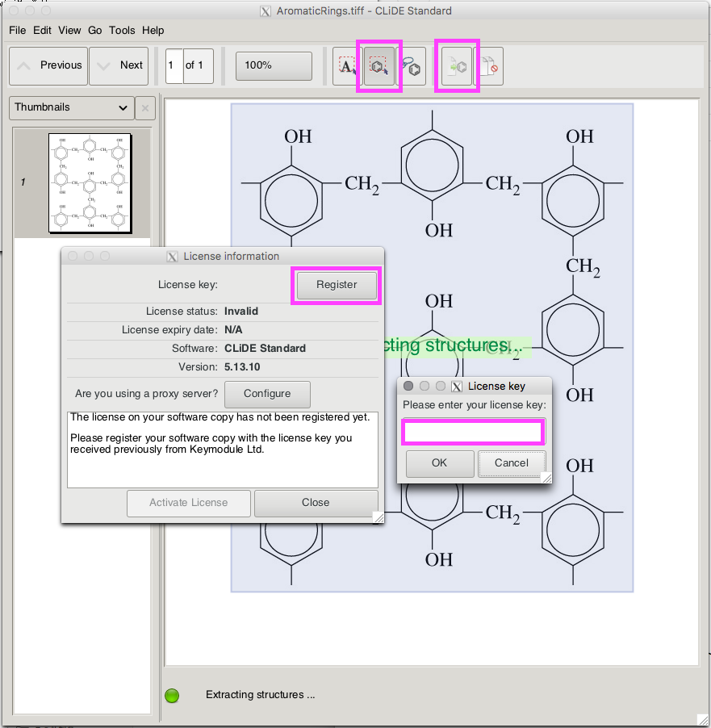Select the page 1 thumbnail
Screen dimensions: 711x728
(89, 182)
